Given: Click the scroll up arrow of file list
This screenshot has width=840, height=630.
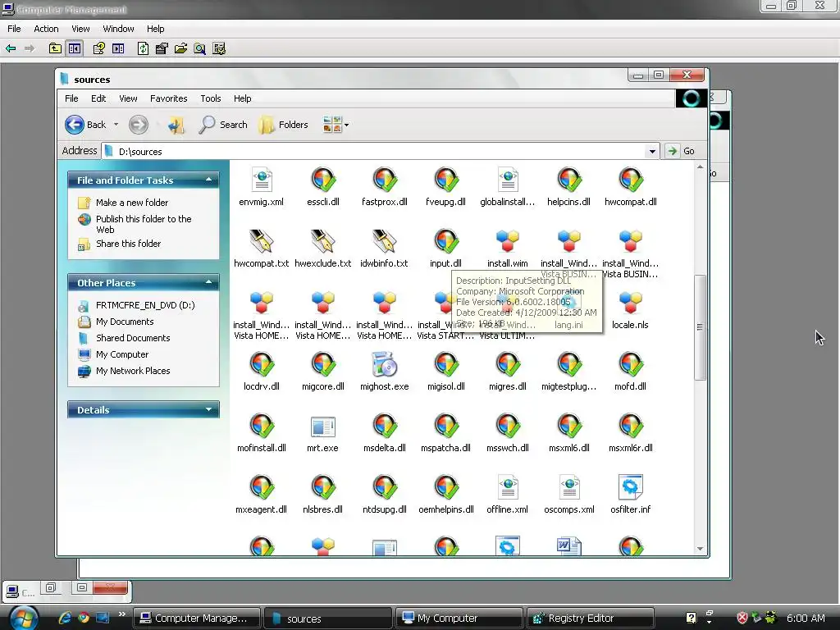Looking at the screenshot, I should [x=700, y=167].
